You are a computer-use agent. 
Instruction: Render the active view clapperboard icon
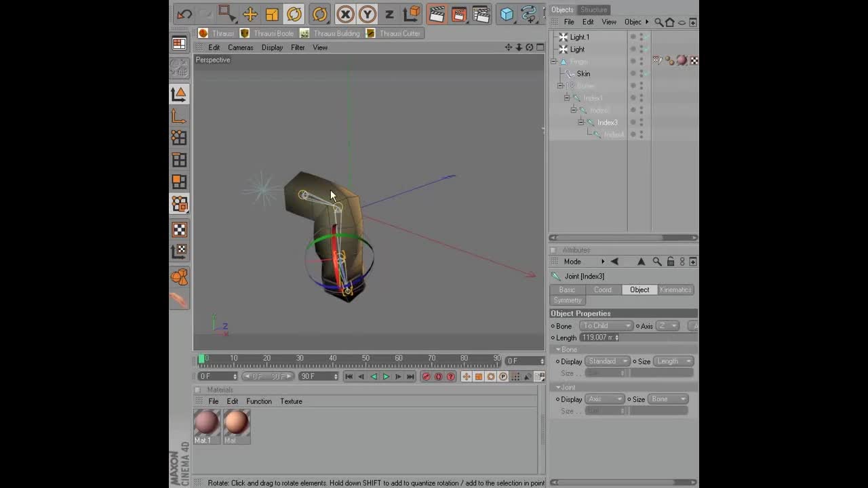(437, 14)
